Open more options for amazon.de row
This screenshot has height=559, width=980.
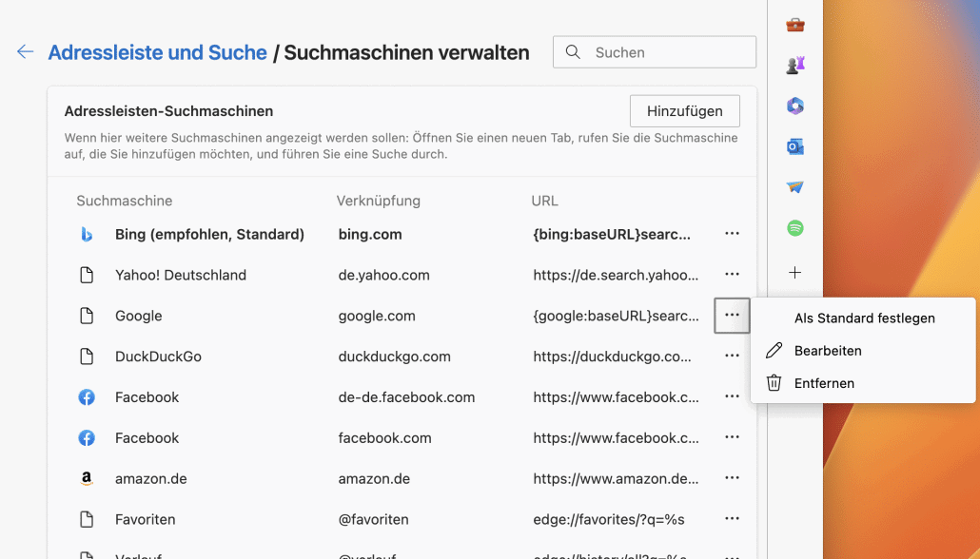[732, 478]
